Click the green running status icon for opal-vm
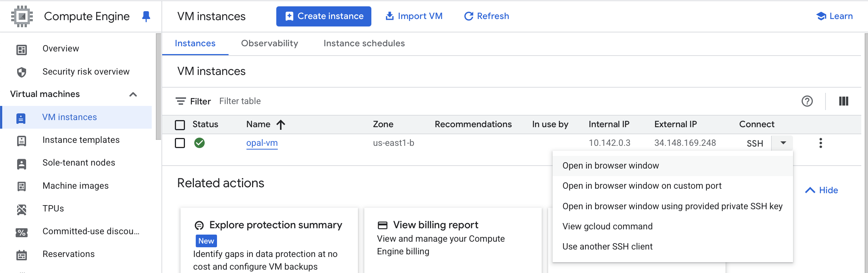 (x=199, y=143)
